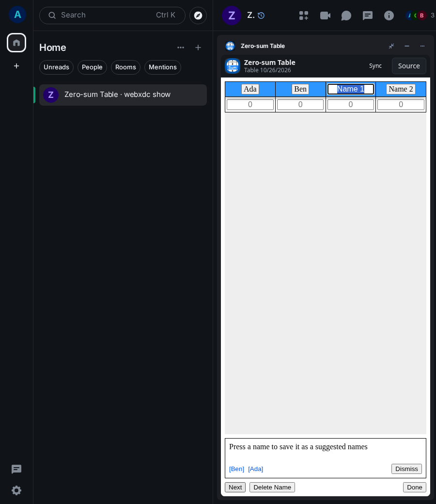Open Home options three-dot menu
The height and width of the screenshot is (504, 436).
point(181,47)
